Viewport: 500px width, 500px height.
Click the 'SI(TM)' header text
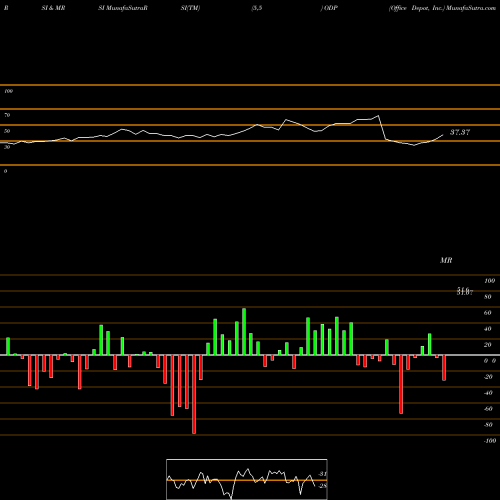click(190, 8)
